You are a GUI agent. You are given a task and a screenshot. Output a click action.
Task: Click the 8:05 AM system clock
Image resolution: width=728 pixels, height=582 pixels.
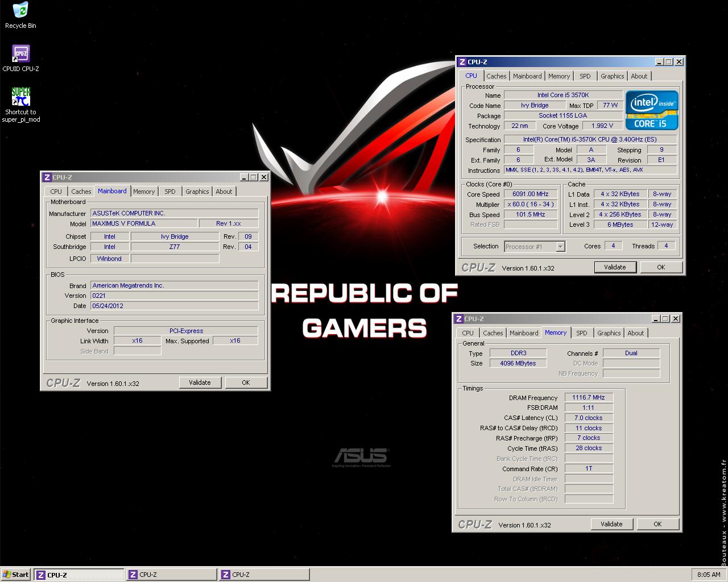(708, 575)
